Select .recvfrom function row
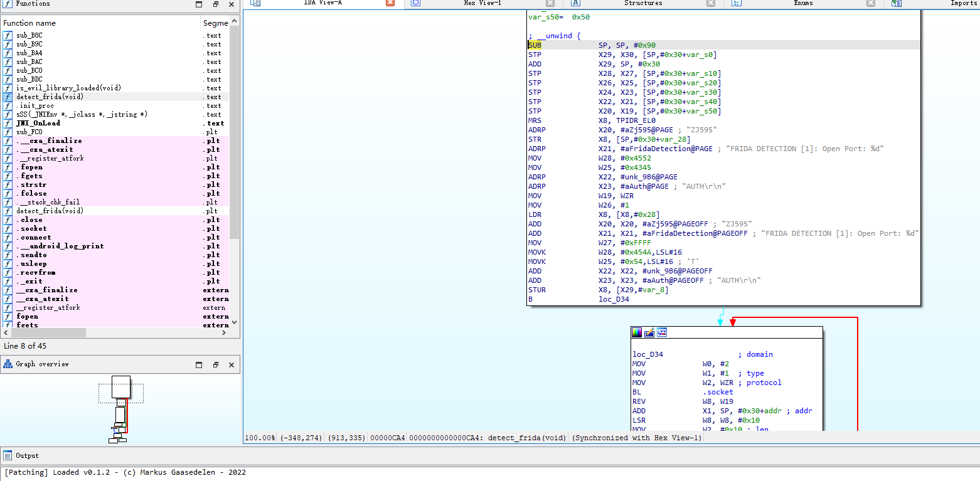Screen dimensions: 980x481 [x=115, y=272]
